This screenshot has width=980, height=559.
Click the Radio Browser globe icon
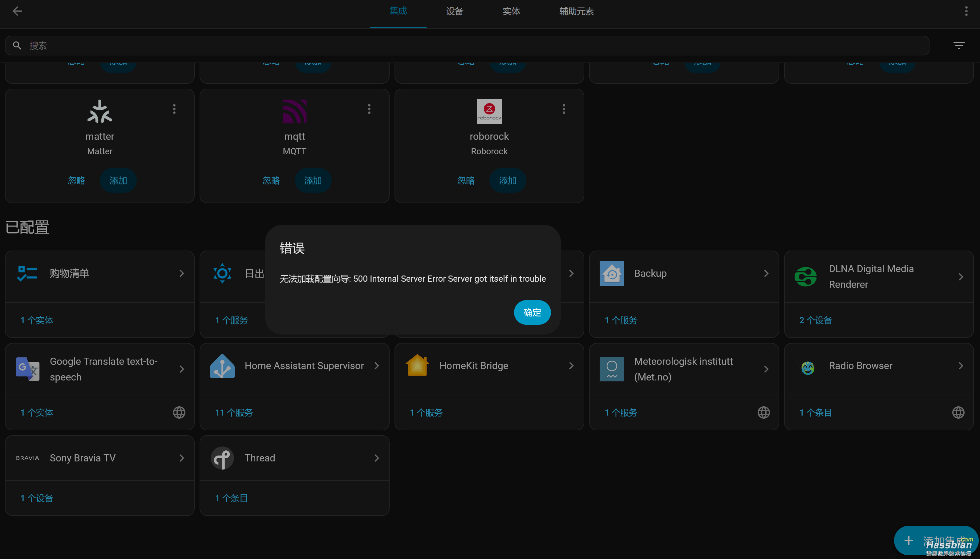(958, 412)
